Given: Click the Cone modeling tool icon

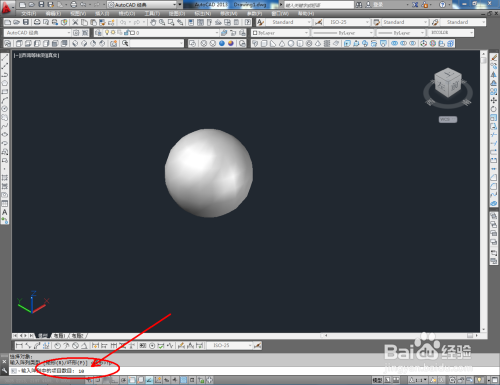Looking at the screenshot, I should point(282,44).
